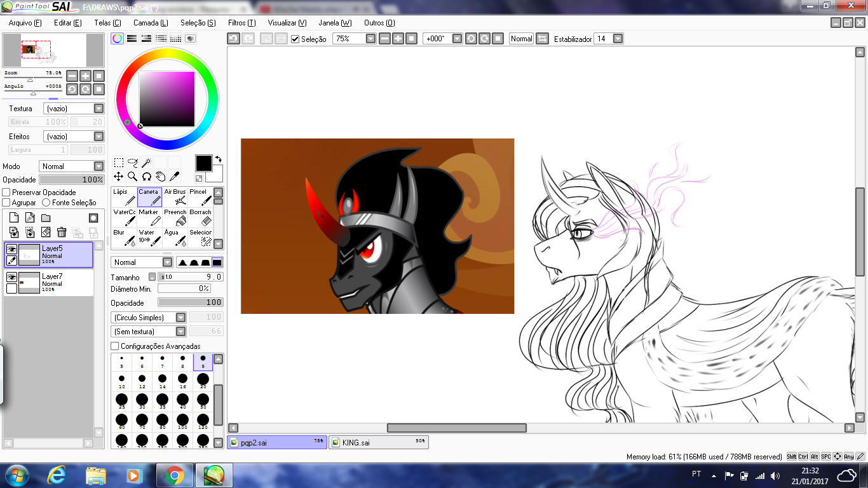
Task: Toggle the color wheel panel button
Action: pyautogui.click(x=118, y=38)
